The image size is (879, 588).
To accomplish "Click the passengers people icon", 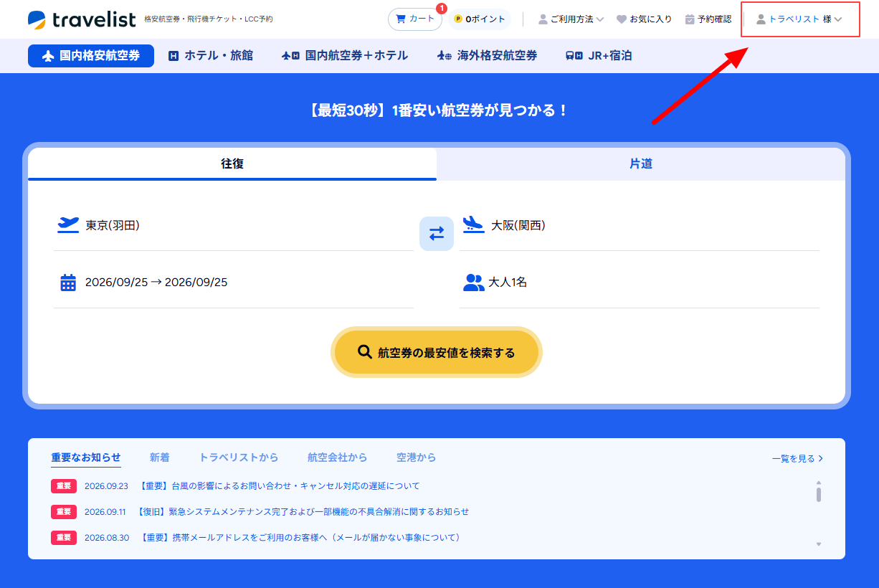I will (474, 283).
